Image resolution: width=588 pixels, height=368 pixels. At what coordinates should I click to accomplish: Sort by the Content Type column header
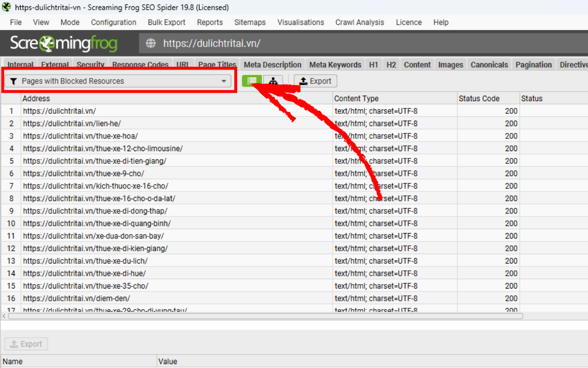point(356,99)
